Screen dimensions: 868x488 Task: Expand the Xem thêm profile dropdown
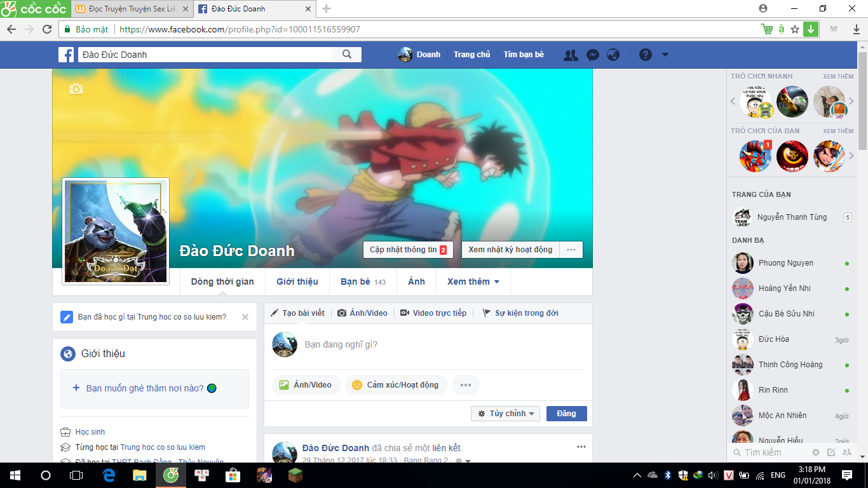(x=473, y=281)
